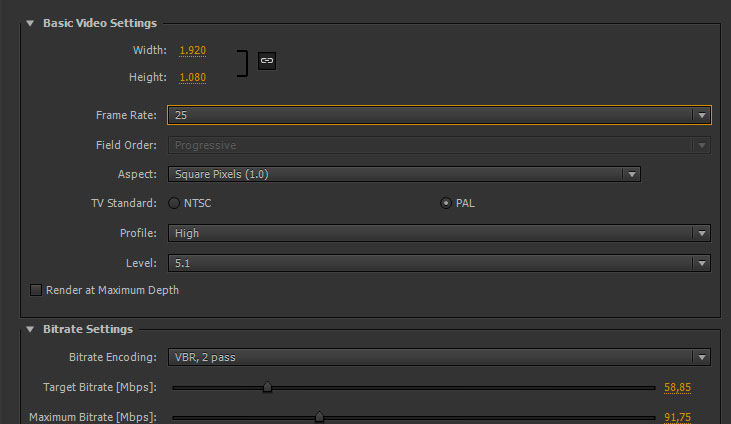Edit the Width value 1.920
This screenshot has width=731, height=424.
click(193, 50)
